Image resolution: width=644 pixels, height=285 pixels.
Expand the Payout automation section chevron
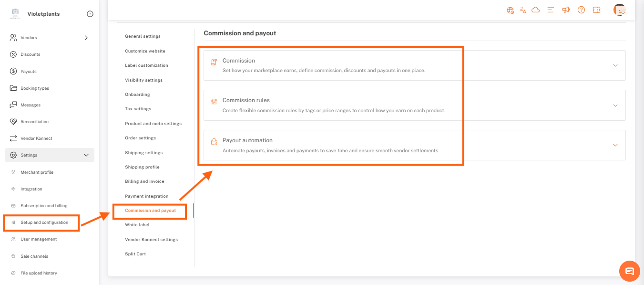pos(615,145)
